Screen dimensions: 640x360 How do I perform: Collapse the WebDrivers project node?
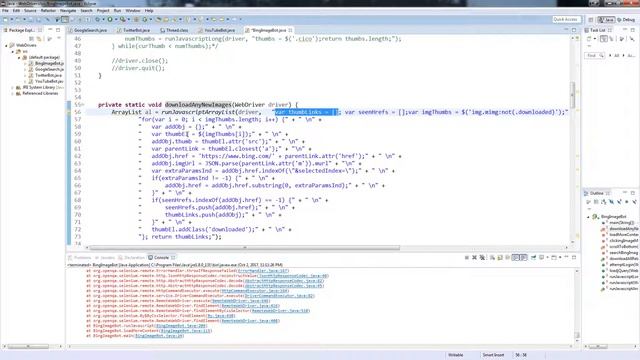6,45
